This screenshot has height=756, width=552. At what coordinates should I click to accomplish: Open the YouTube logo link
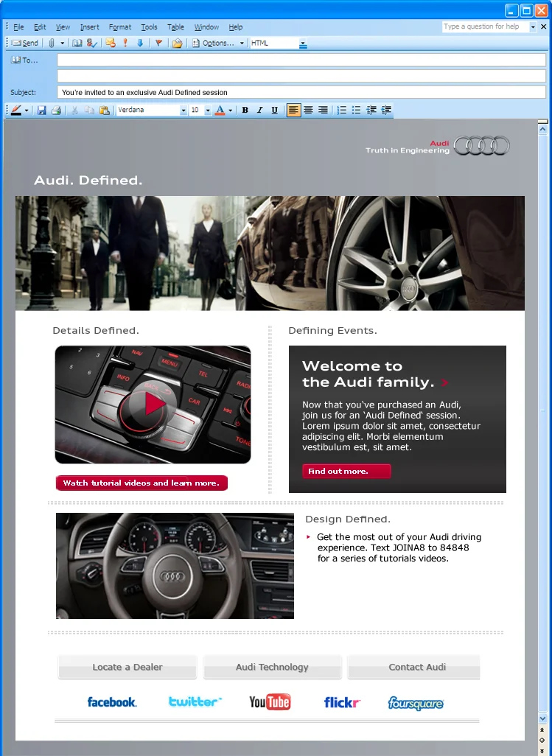point(270,701)
